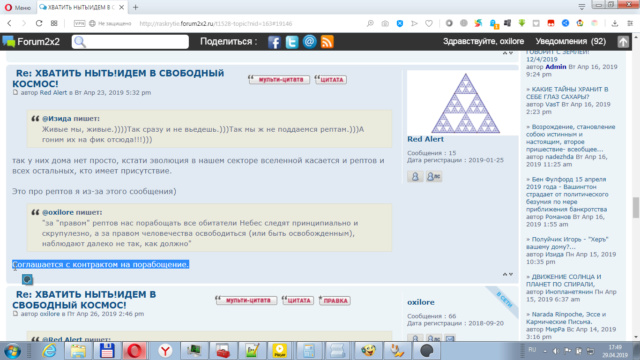640x360 pixels.
Task: Click ЦИТАТА button on Red Alert's post
Action: point(331,80)
